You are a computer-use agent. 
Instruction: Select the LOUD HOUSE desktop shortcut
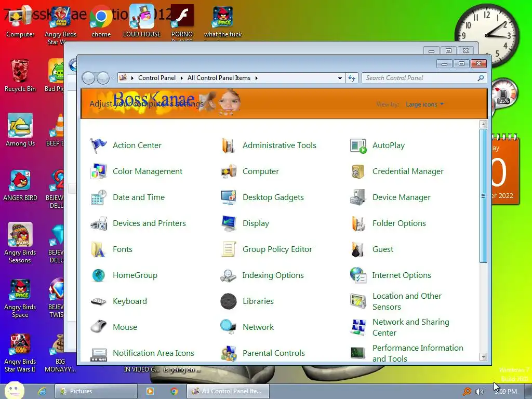coord(142,21)
